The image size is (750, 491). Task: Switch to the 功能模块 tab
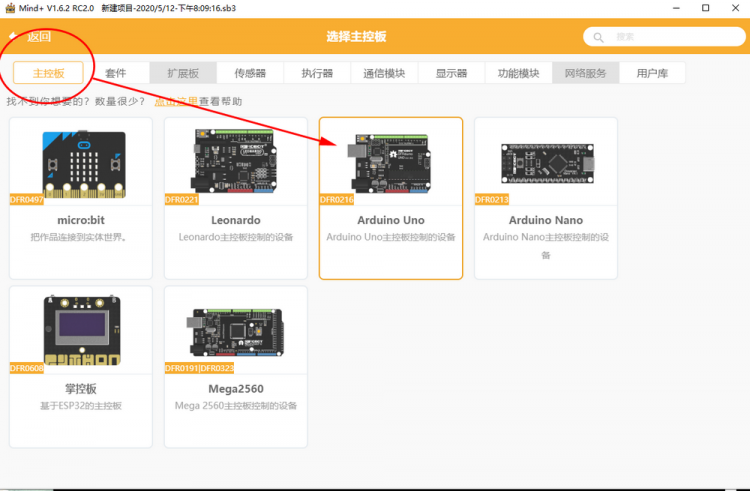518,73
